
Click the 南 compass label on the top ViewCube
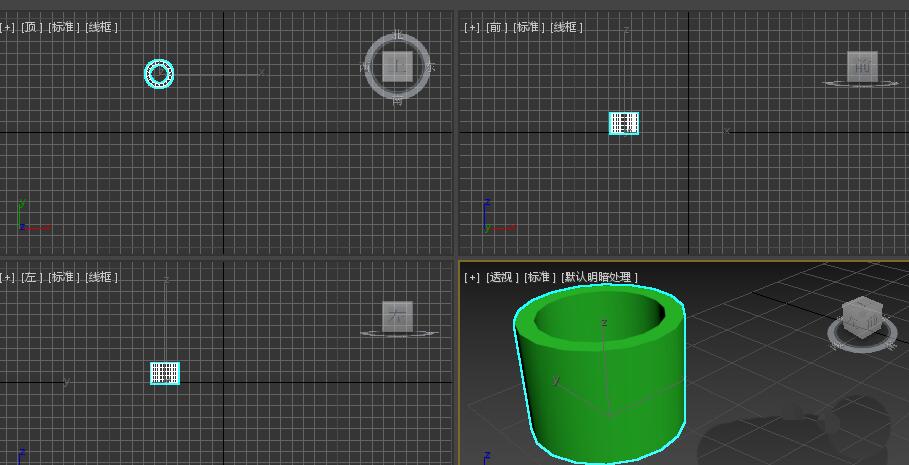coord(398,100)
